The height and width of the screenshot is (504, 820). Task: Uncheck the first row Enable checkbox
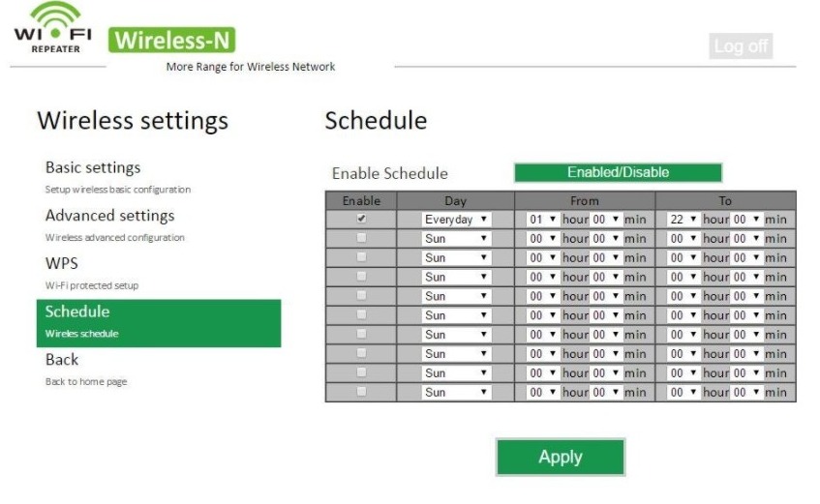click(362, 219)
